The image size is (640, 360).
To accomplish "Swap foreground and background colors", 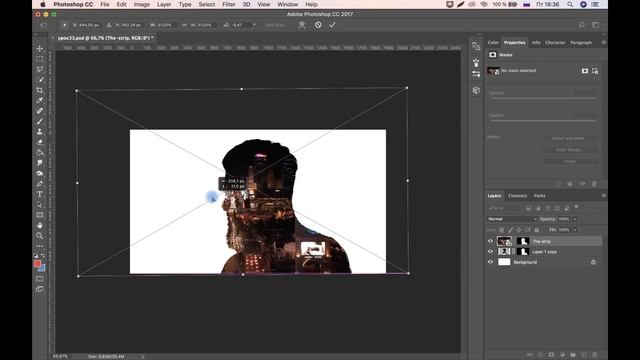I will click(43, 256).
